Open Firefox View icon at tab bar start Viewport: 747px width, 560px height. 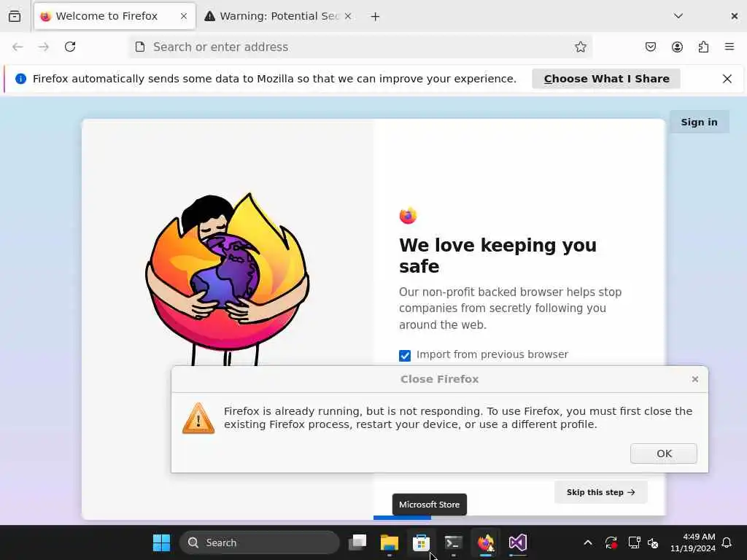(x=15, y=16)
